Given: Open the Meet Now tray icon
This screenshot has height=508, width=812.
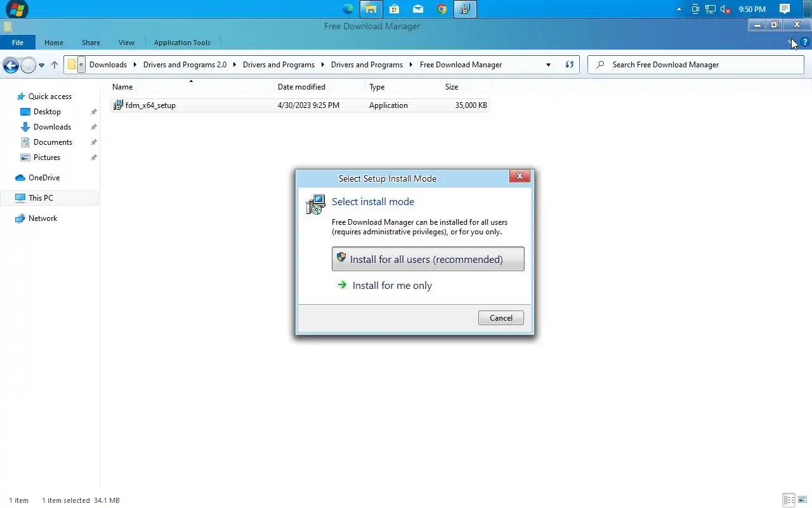Looking at the screenshot, I should click(x=695, y=10).
